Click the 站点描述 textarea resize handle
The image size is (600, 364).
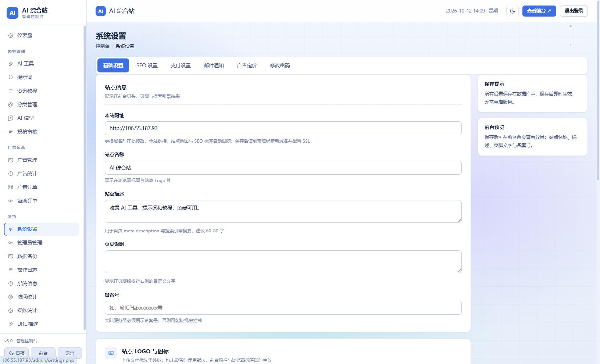pos(459,220)
